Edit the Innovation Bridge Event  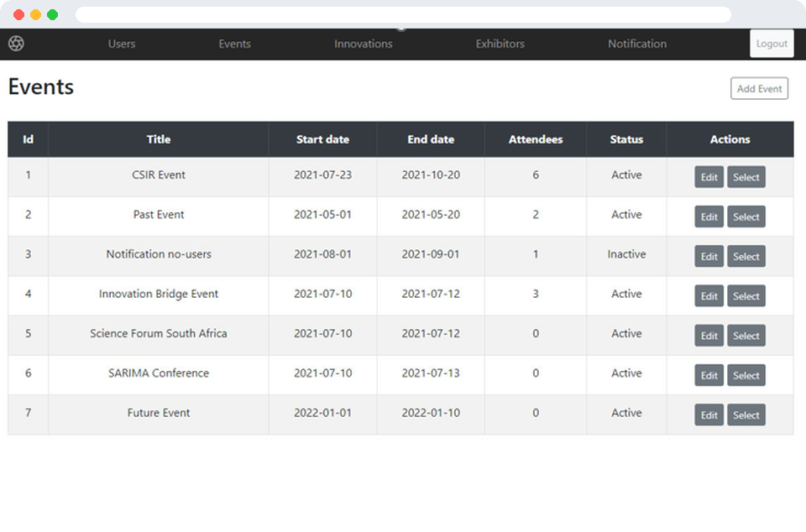click(x=709, y=295)
